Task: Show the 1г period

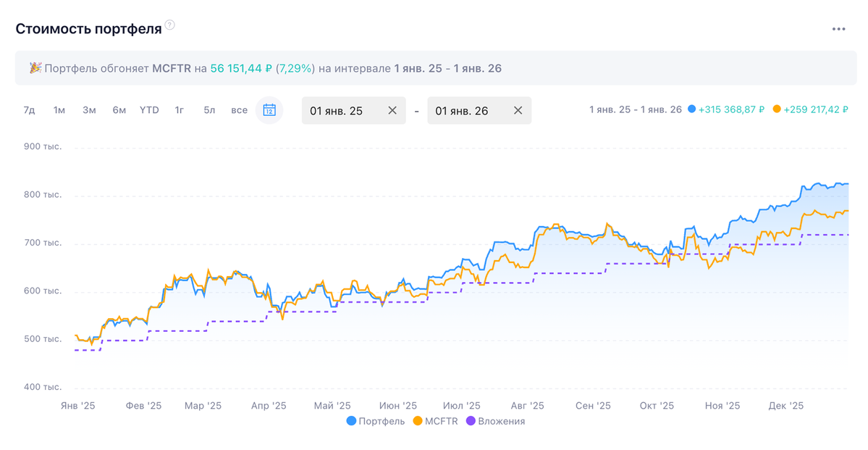Action: pyautogui.click(x=180, y=110)
